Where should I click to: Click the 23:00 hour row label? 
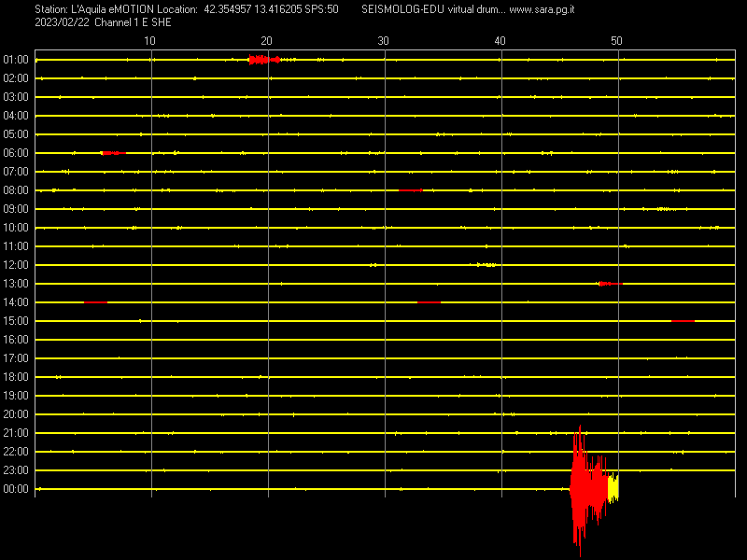point(16,470)
